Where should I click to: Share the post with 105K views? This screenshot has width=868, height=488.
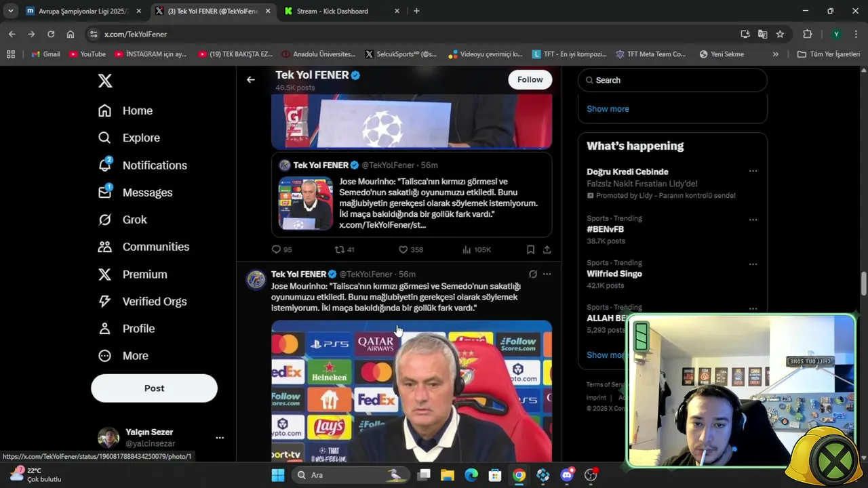coord(547,249)
